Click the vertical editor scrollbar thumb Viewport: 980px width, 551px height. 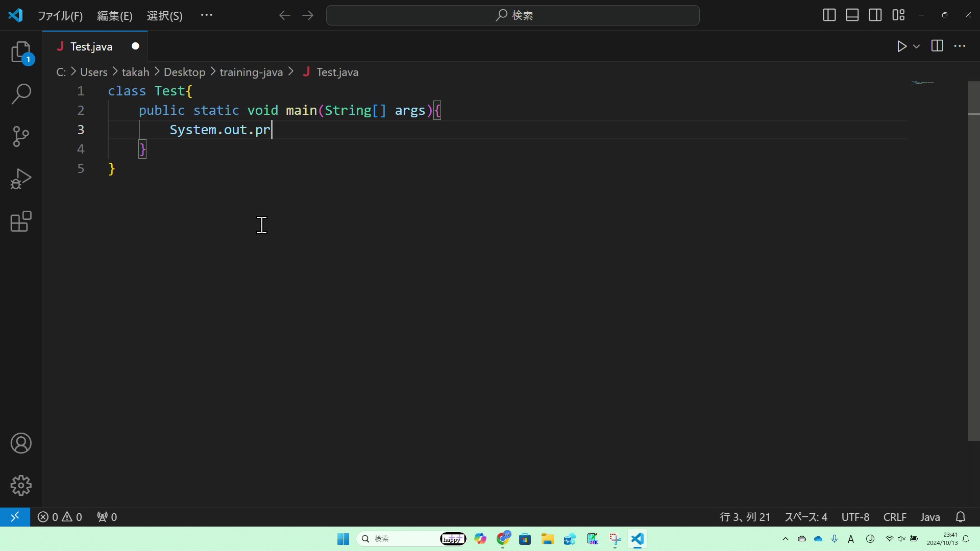[x=974, y=261]
